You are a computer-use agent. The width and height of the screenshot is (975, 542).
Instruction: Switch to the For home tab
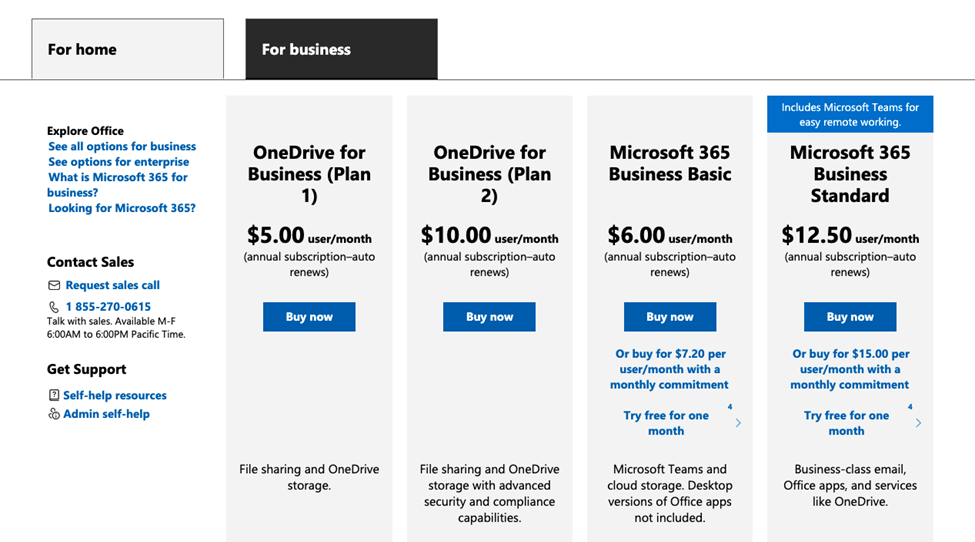point(127,49)
